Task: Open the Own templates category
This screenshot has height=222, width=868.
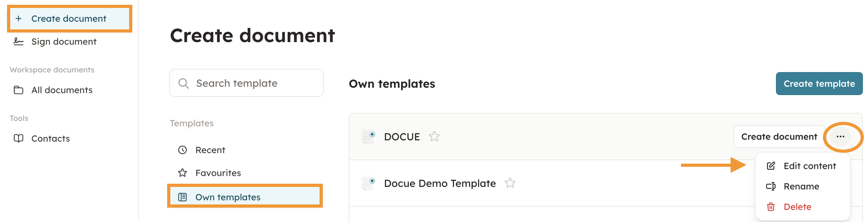Action: [228, 197]
